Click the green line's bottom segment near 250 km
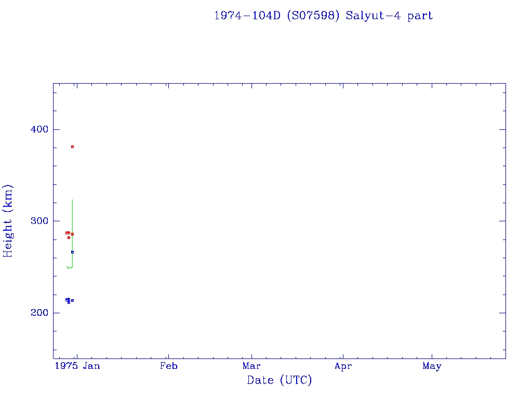This screenshot has width=532, height=399. (70, 268)
